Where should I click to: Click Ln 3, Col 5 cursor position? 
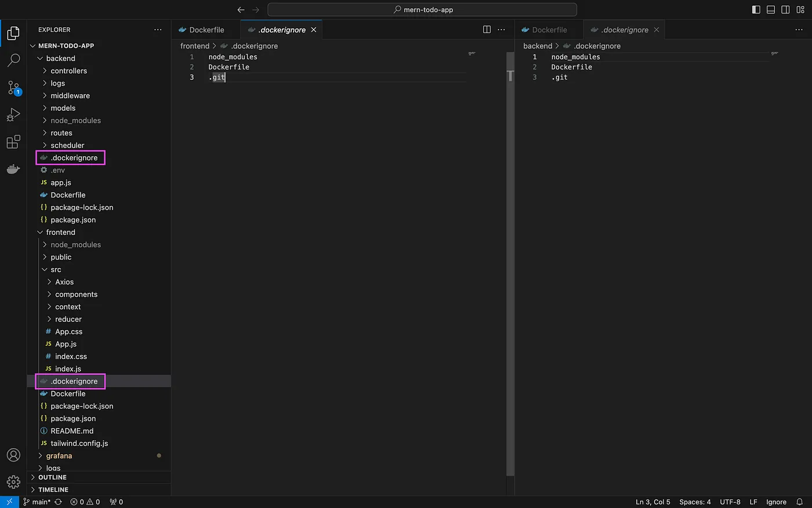(653, 502)
